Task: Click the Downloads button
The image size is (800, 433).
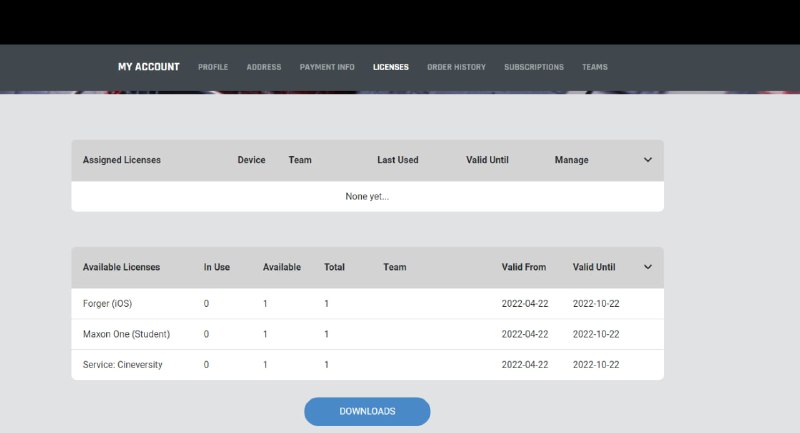Action: click(x=367, y=411)
